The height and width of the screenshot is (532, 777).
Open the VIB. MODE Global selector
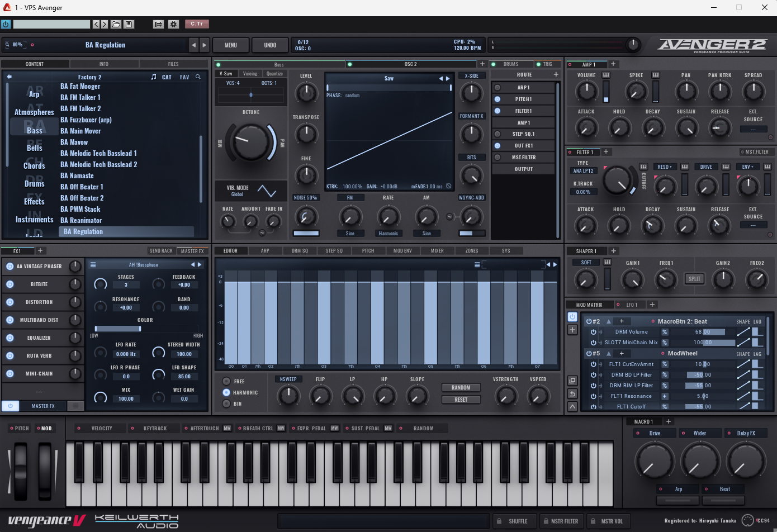coord(238,194)
